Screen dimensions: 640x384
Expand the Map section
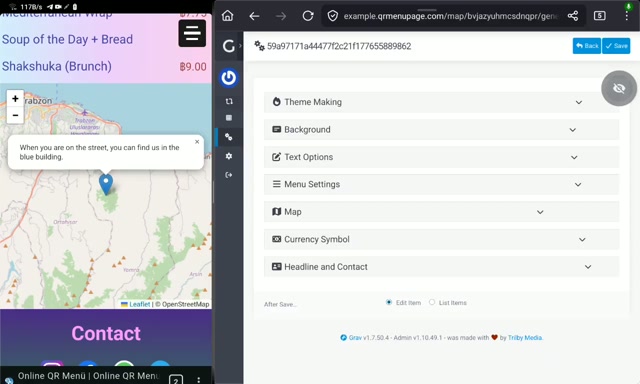(x=441, y=212)
